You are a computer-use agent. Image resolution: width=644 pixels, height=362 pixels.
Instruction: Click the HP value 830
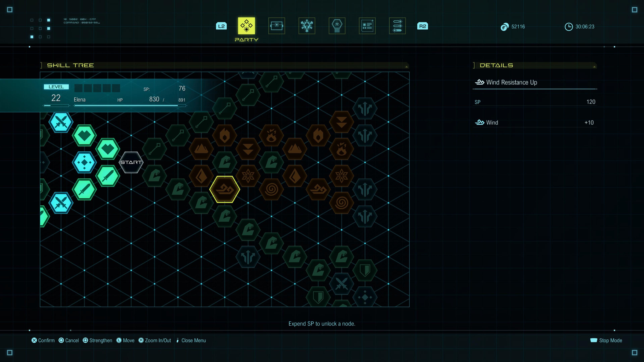coord(154,99)
